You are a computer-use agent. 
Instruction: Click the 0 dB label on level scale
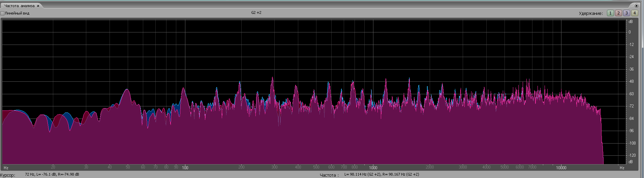(630, 32)
